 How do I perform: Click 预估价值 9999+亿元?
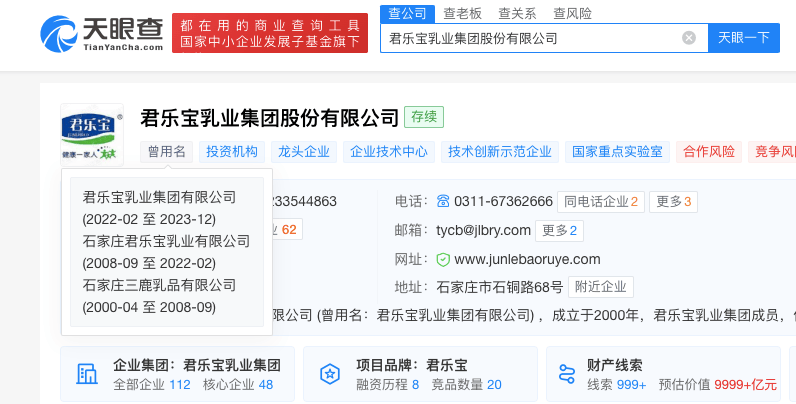point(718,385)
